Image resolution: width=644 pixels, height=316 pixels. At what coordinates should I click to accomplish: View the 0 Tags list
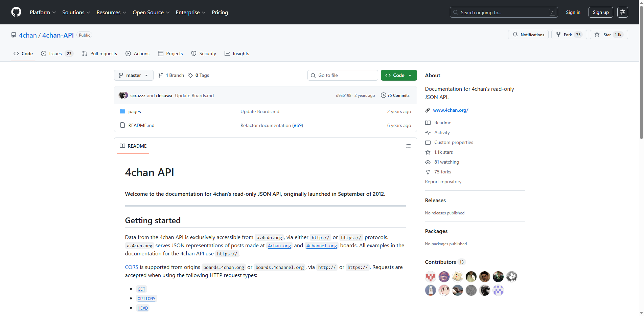(199, 75)
